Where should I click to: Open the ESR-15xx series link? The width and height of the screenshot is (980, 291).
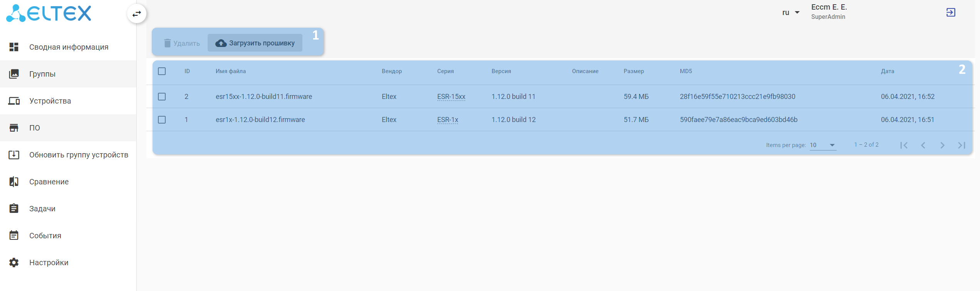451,97
